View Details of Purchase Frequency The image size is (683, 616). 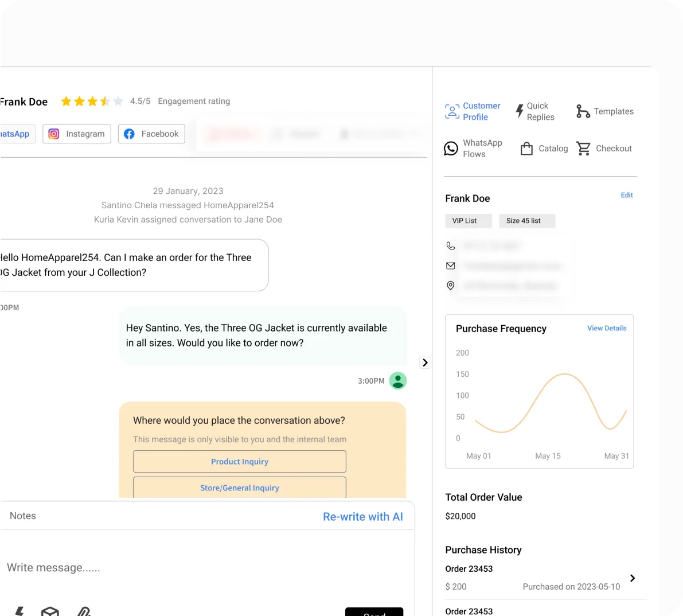pos(607,328)
